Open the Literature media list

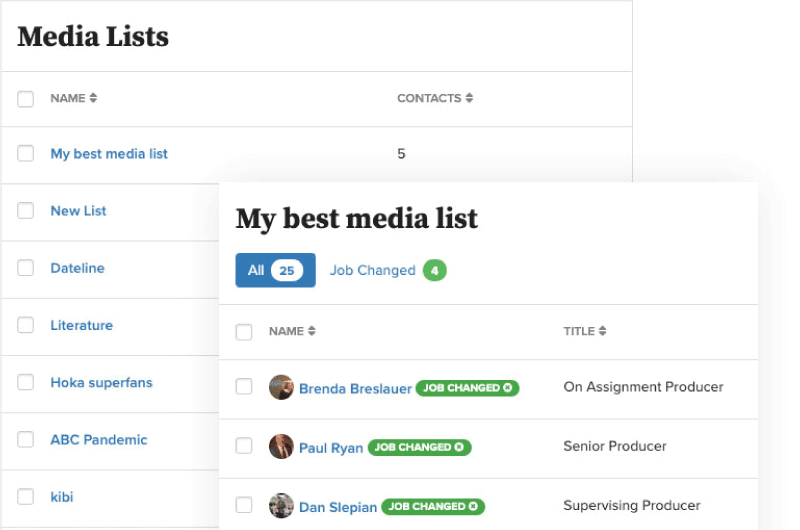[x=82, y=325]
